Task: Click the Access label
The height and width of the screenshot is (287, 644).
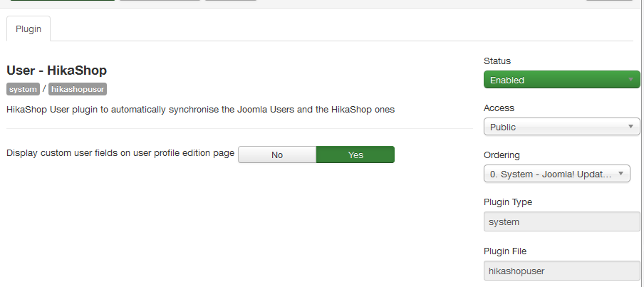Action: click(499, 108)
